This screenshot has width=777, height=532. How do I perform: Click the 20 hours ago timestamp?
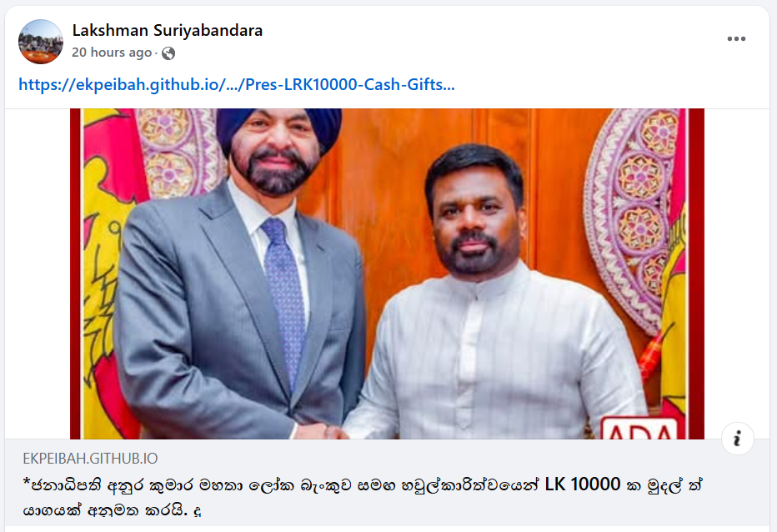coord(112,53)
